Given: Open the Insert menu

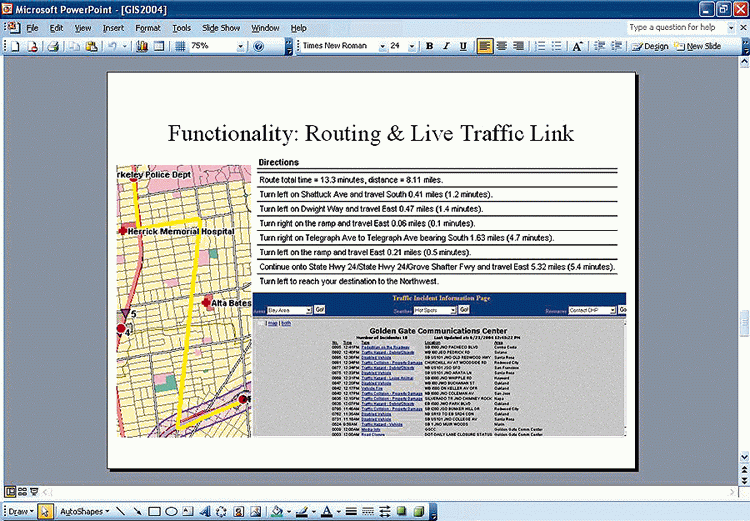Looking at the screenshot, I should (x=113, y=28).
